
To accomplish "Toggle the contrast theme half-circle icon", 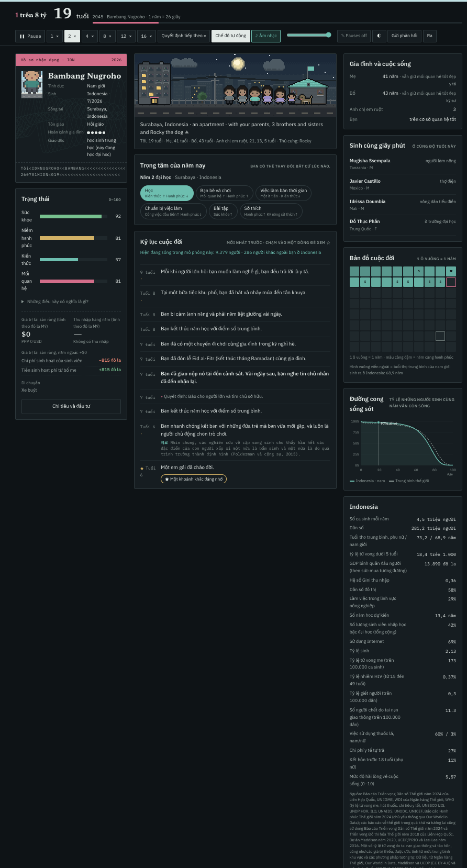I will [x=379, y=36].
